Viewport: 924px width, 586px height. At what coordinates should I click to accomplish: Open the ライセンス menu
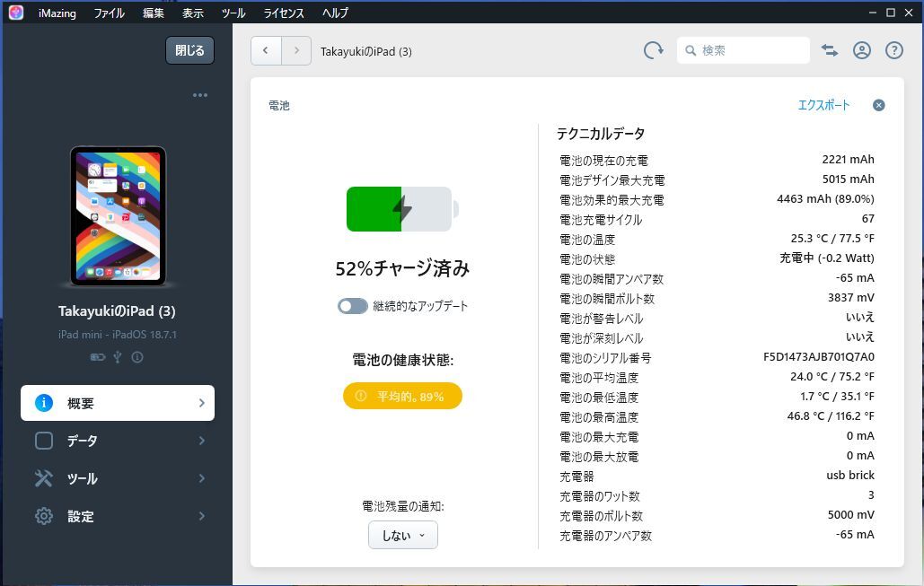coord(284,13)
